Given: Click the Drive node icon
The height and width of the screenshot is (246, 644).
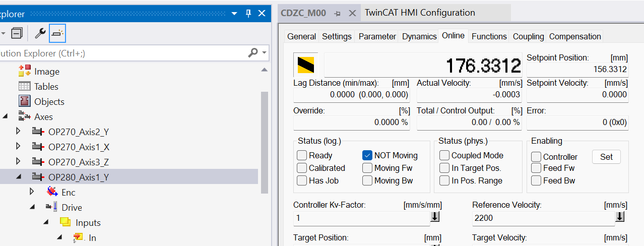Looking at the screenshot, I should (x=51, y=207).
